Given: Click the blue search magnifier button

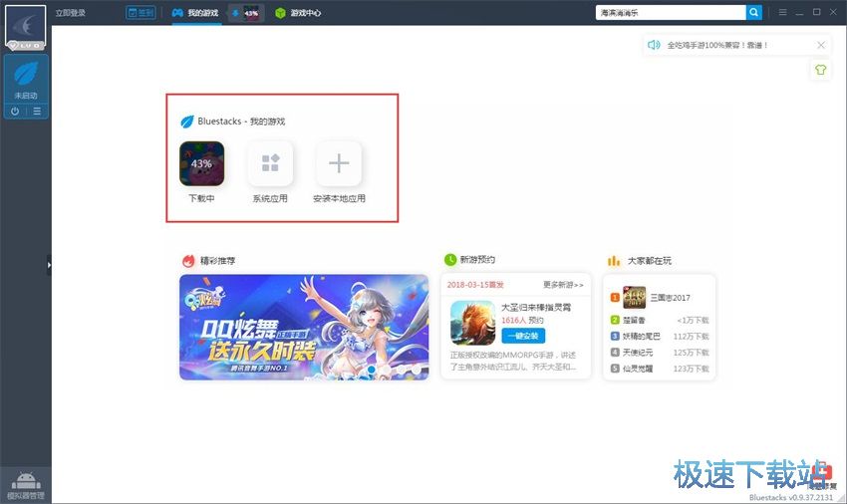Looking at the screenshot, I should (x=753, y=12).
